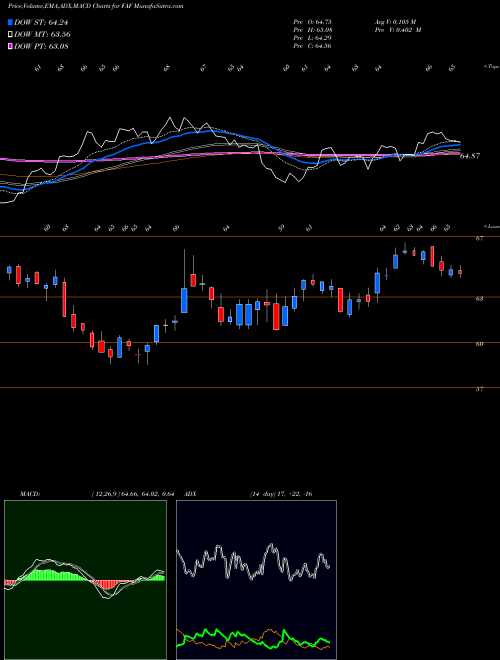Screen dimensions: 500x660
Task: Click the magenta DOW PT legend swatch
Action: coord(10,46)
